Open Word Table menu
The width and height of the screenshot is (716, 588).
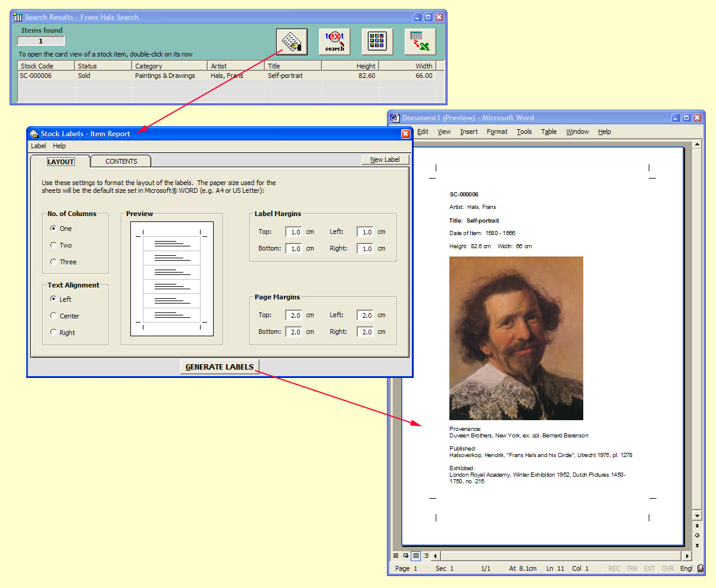(x=549, y=132)
